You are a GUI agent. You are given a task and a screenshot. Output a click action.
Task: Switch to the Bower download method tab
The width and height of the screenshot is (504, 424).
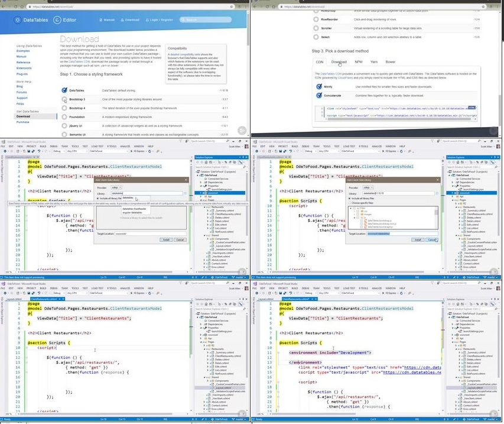click(x=390, y=62)
